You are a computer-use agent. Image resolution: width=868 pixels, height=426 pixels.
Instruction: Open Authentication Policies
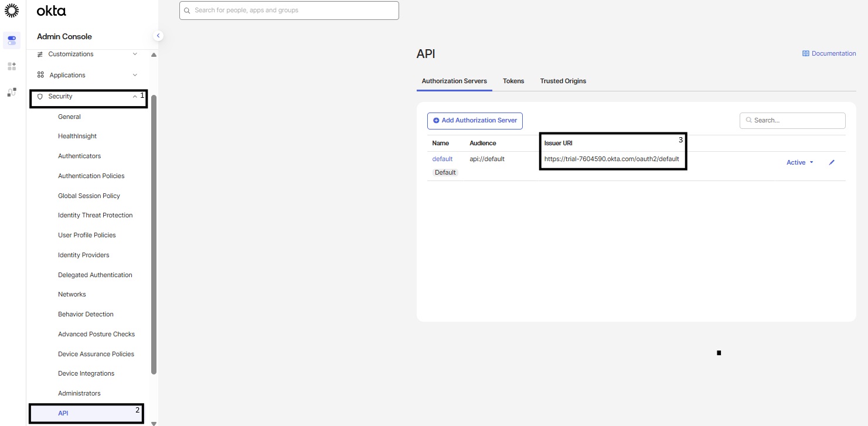(91, 176)
